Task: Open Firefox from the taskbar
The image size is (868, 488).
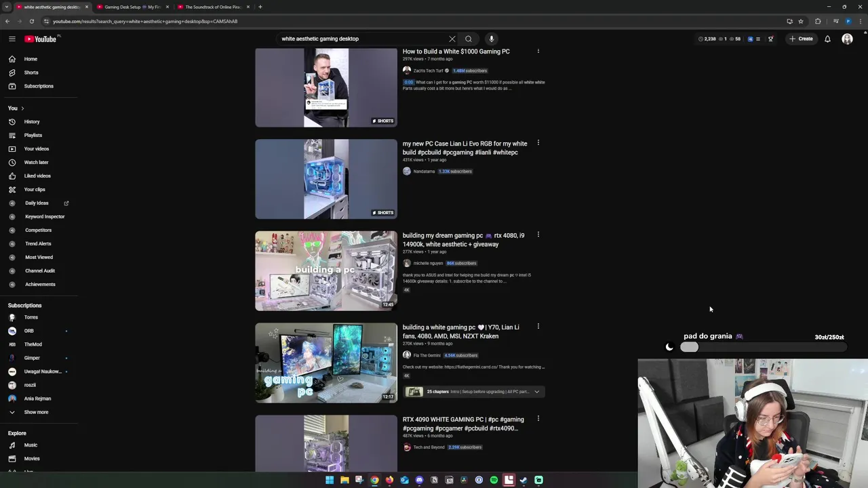Action: [x=389, y=480]
